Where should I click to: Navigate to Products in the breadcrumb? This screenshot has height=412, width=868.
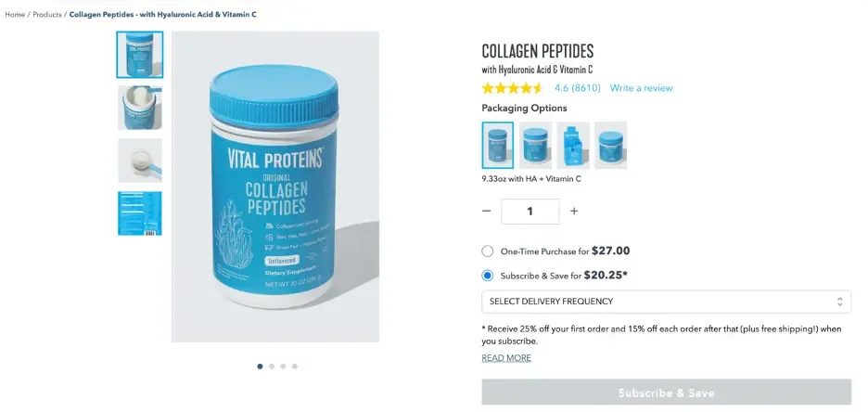click(x=47, y=15)
